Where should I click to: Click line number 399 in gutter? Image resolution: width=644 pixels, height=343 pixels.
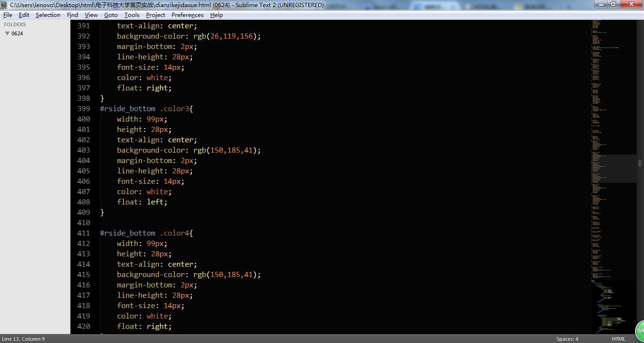click(x=83, y=109)
